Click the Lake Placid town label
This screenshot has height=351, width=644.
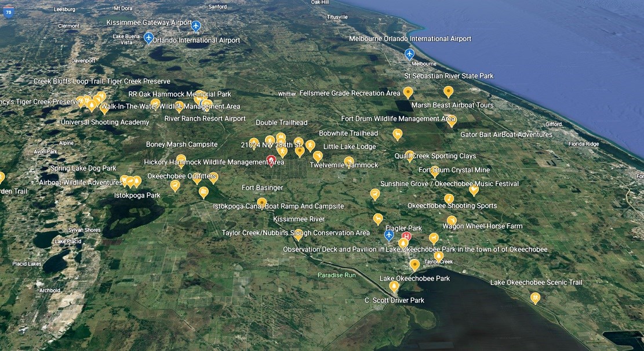(68, 241)
